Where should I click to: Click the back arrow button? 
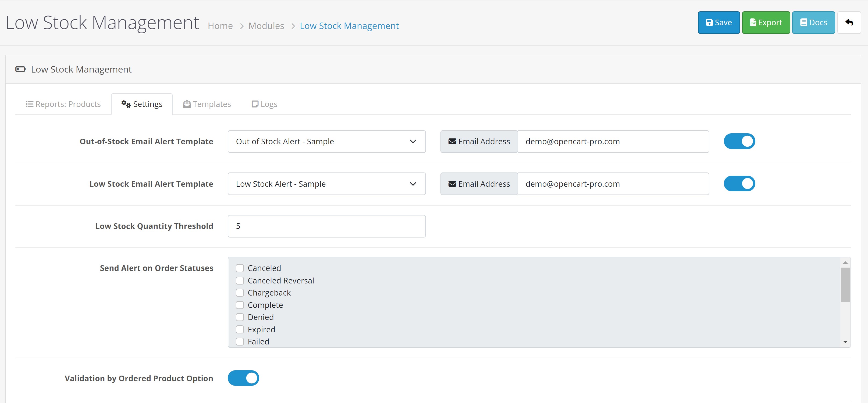849,23
